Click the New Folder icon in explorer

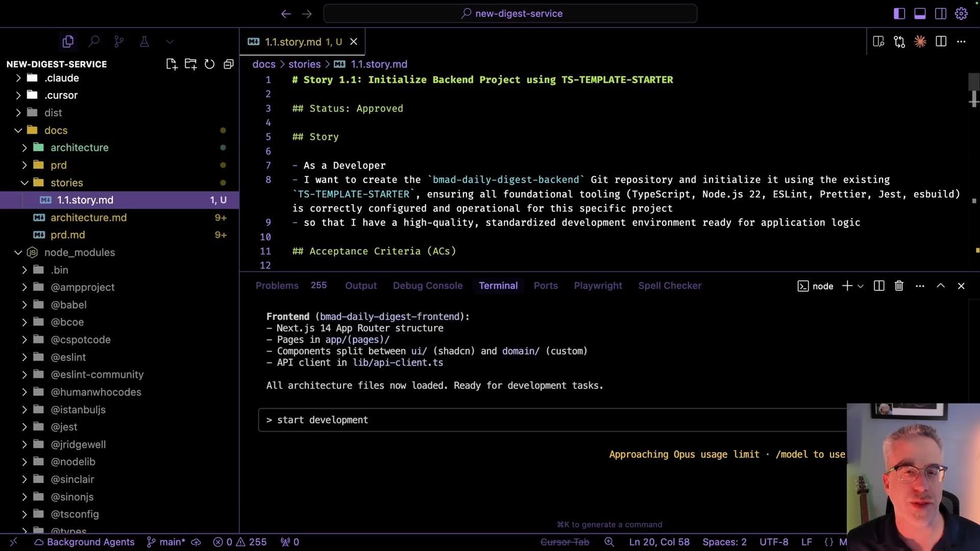190,64
